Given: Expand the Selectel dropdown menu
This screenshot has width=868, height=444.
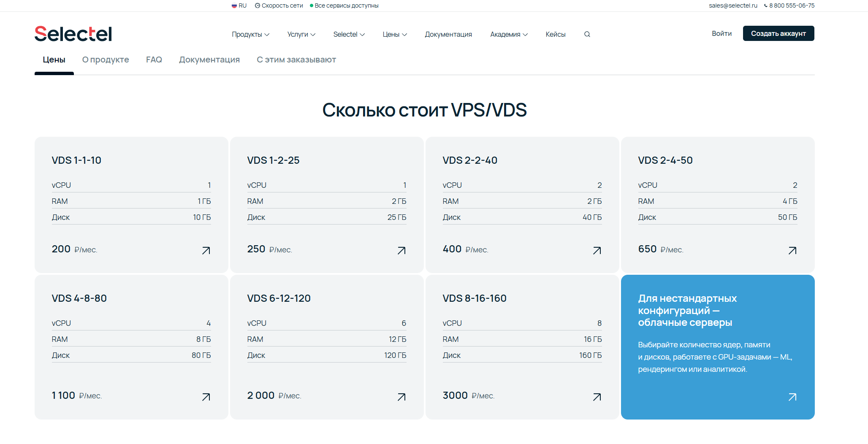Looking at the screenshot, I should click(349, 34).
